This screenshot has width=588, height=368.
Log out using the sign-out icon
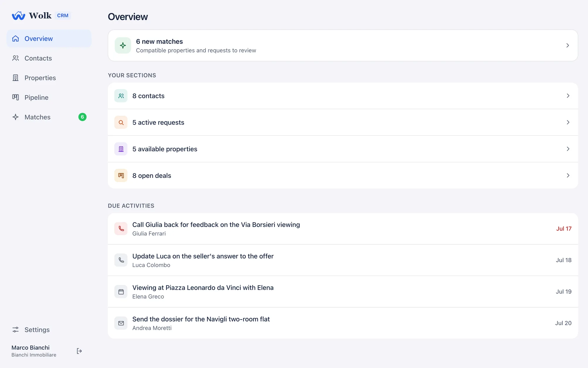click(79, 351)
